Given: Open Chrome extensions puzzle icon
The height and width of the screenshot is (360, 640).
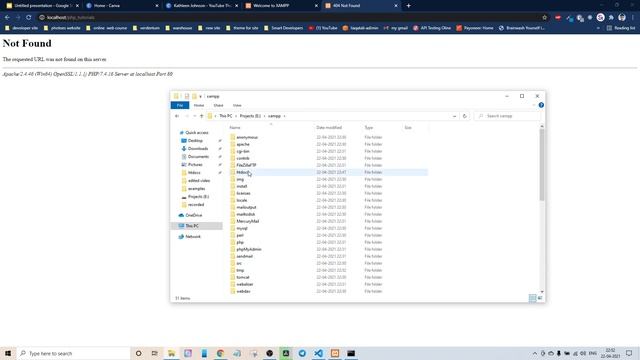Looking at the screenshot, I should pos(611,18).
